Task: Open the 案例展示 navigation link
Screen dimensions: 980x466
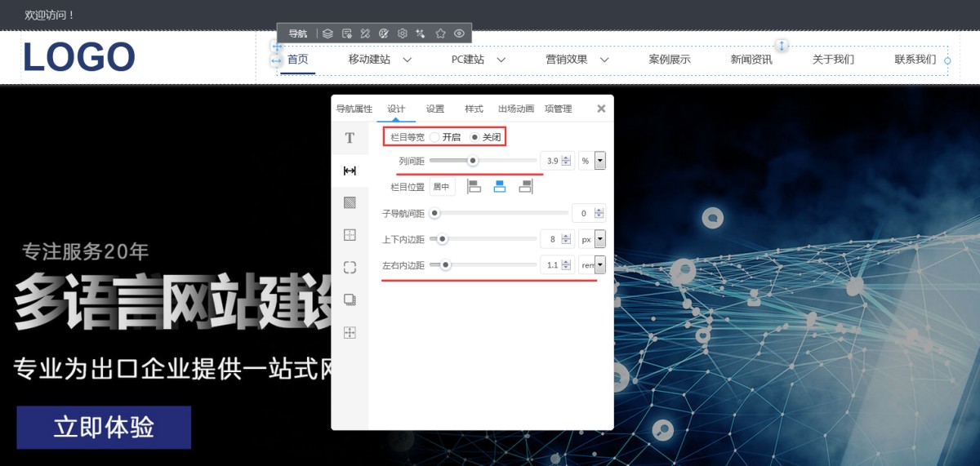Action: click(x=670, y=60)
